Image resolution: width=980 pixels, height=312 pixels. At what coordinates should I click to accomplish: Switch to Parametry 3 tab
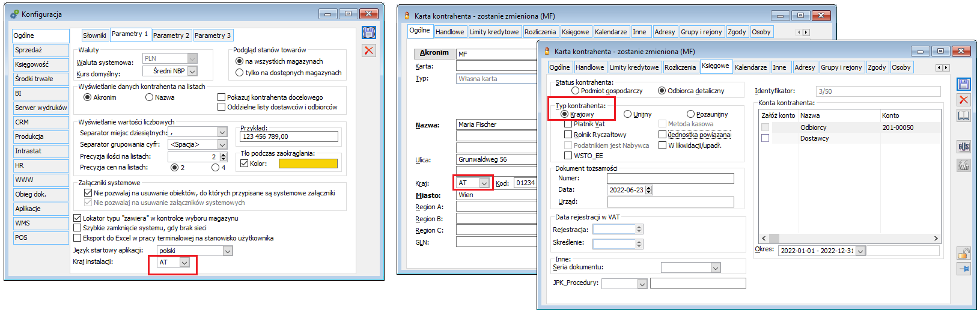pos(213,35)
